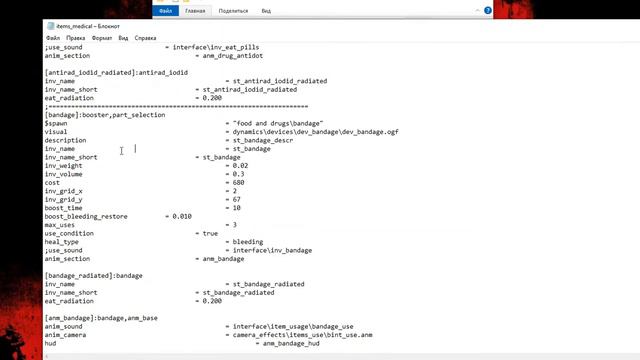Screen dimensions: 640x360
Task: Click the heal_type value bleeding
Action: pos(248,242)
